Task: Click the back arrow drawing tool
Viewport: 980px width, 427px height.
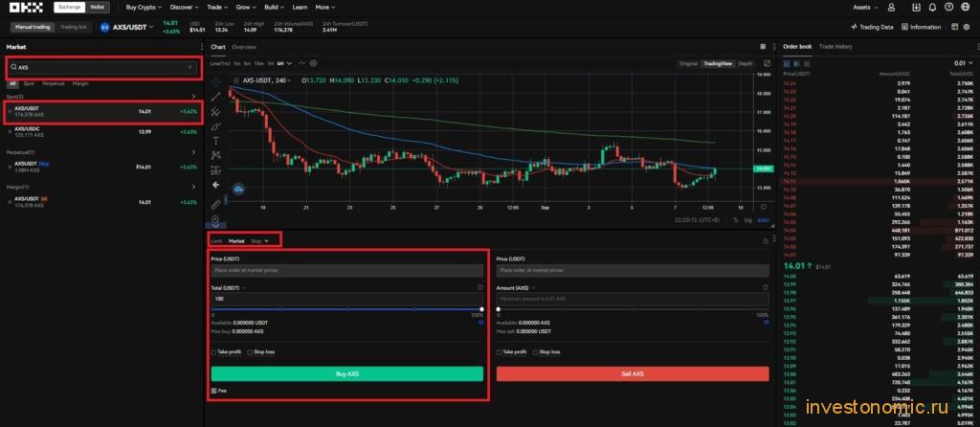Action: [215, 185]
